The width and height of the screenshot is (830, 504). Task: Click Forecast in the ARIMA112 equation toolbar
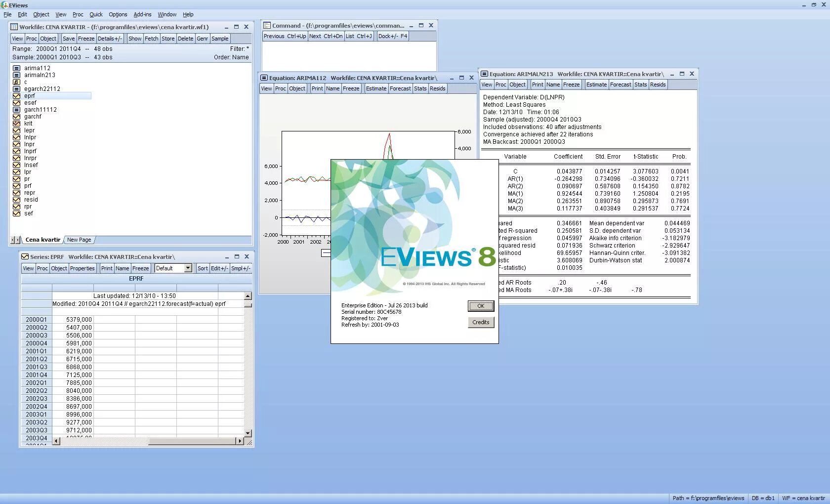pos(400,88)
